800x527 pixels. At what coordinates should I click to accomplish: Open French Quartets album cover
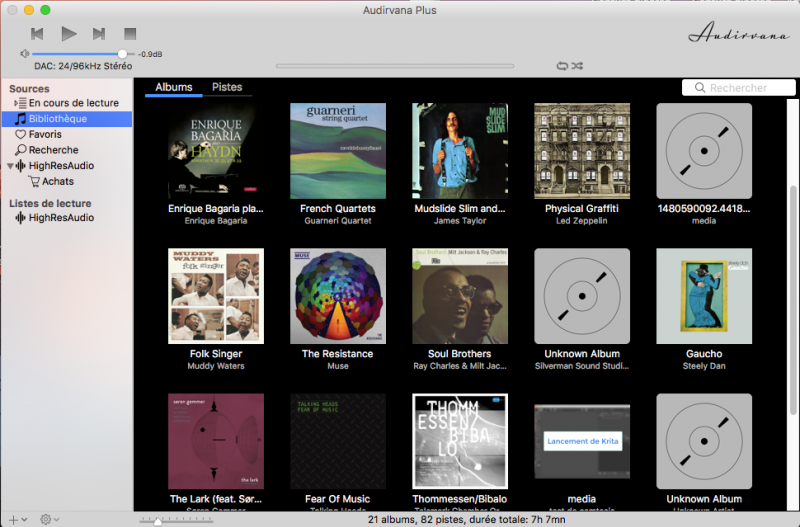pos(338,151)
